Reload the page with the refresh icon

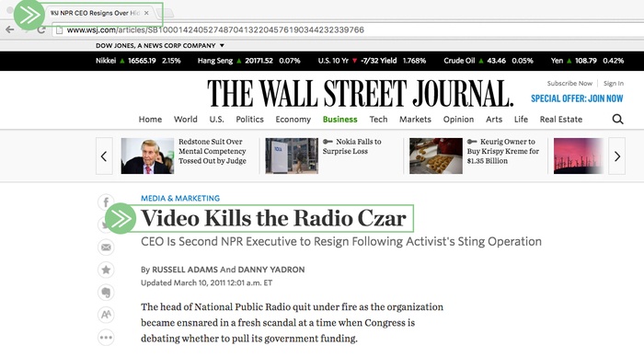coord(41,29)
